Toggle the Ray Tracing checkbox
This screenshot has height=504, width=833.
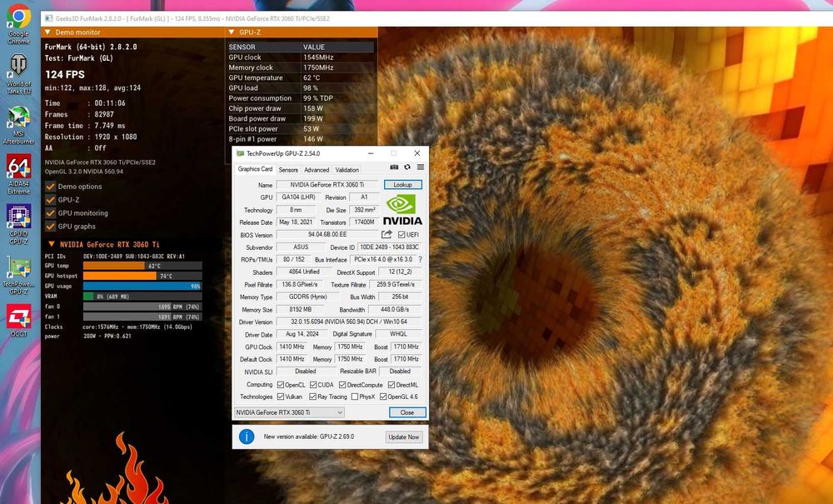[313, 397]
